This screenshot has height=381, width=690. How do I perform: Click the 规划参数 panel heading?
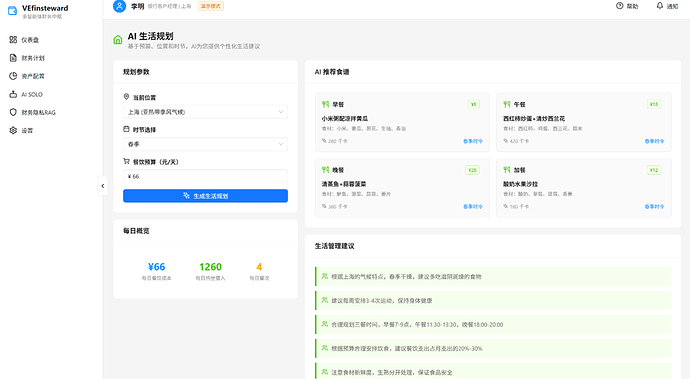(136, 72)
